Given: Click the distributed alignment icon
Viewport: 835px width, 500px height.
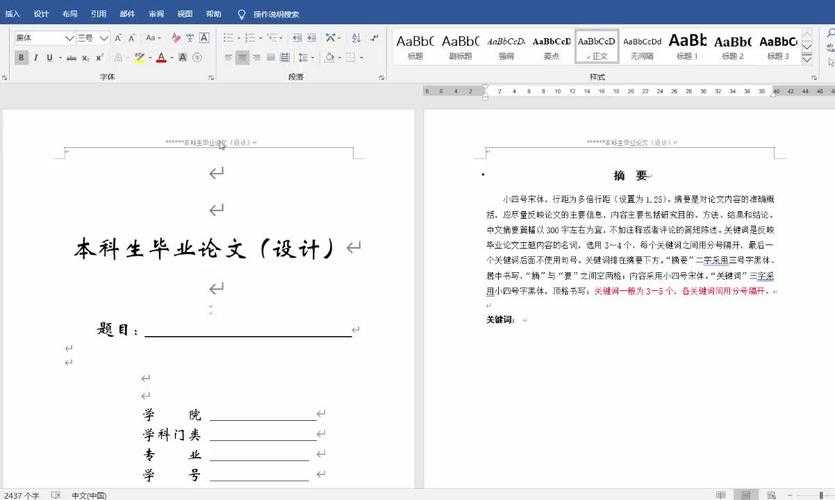Looking at the screenshot, I should 285,57.
